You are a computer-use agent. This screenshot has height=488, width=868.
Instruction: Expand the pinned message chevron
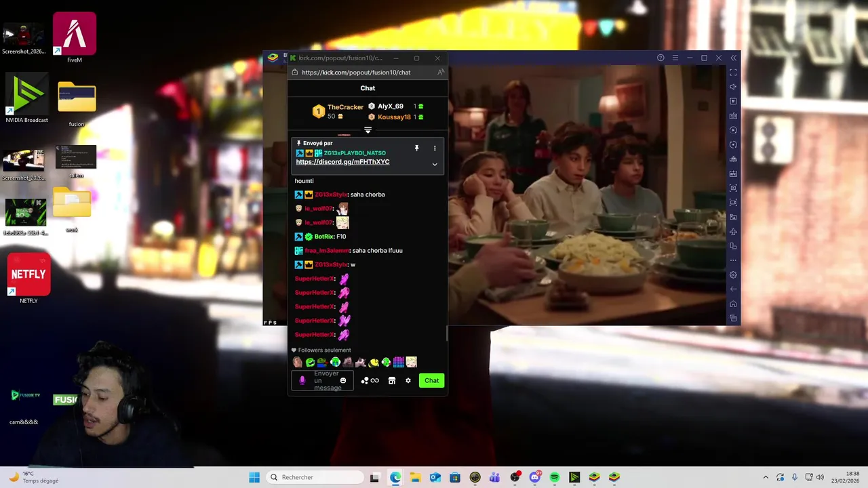click(435, 164)
